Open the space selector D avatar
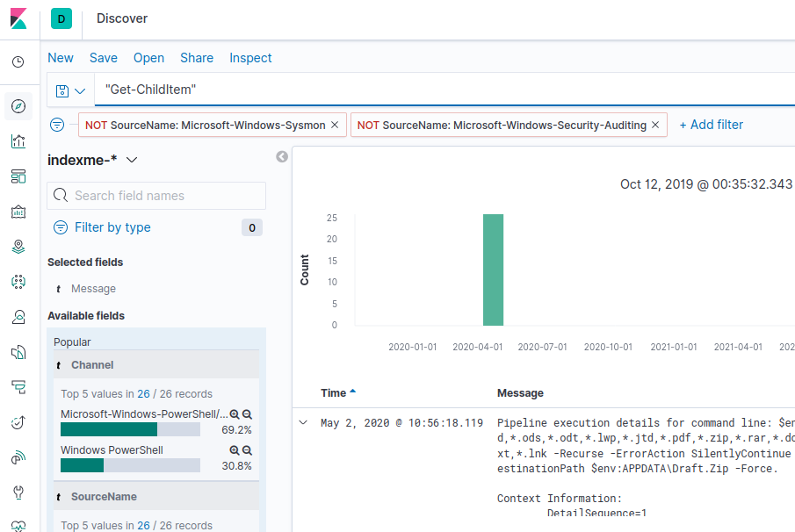The image size is (795, 532). pos(61,18)
